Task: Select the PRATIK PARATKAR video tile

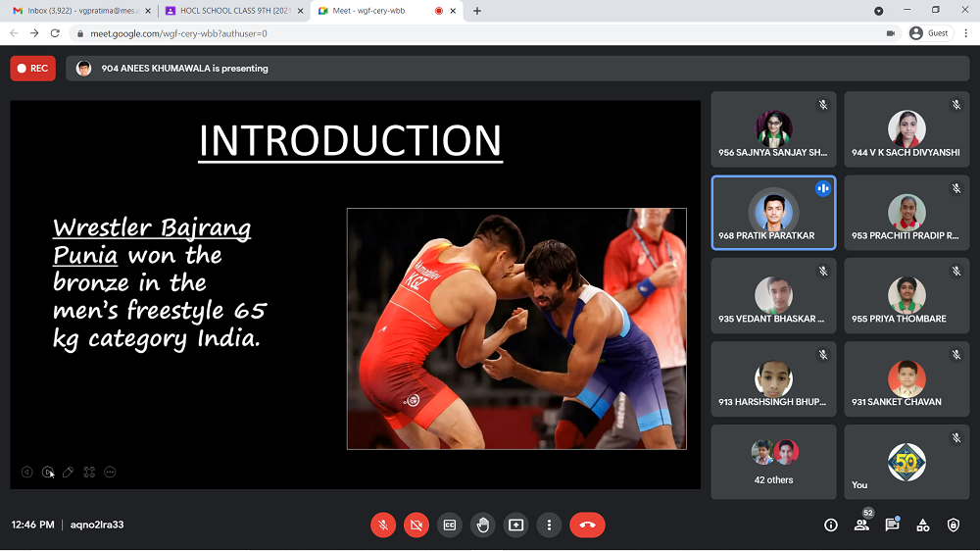Action: (773, 214)
